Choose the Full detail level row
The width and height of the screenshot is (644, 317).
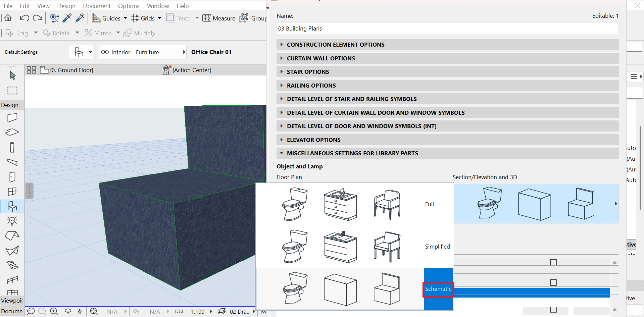[355, 204]
